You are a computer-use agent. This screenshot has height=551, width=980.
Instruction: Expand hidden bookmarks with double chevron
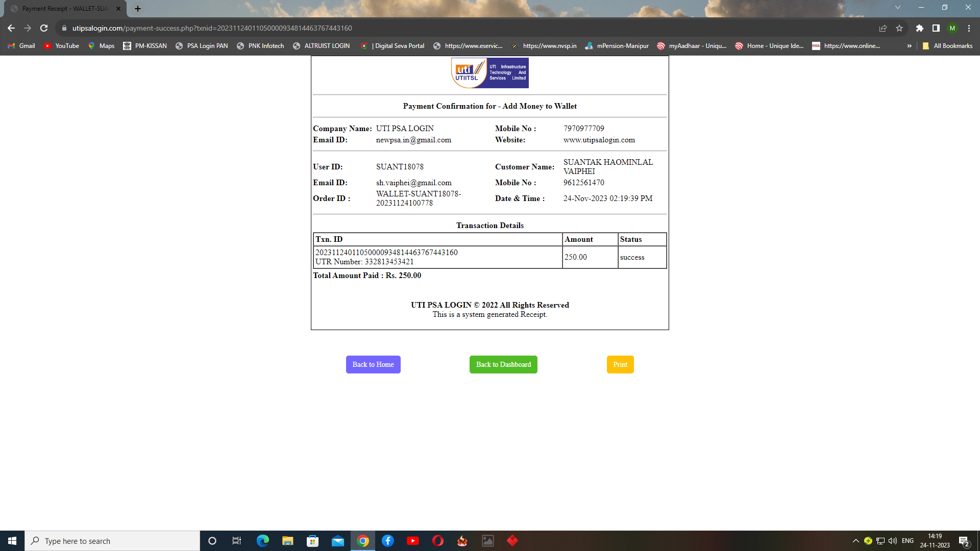tap(909, 46)
